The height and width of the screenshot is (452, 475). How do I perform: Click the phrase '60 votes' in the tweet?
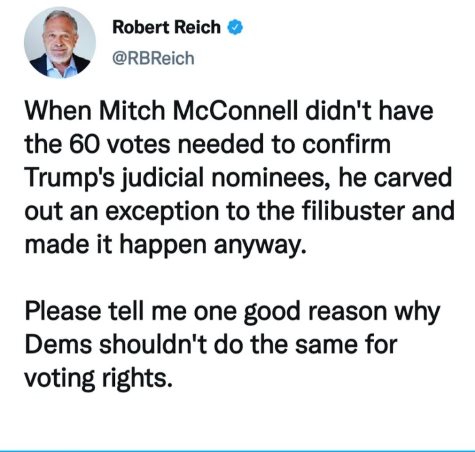120,144
